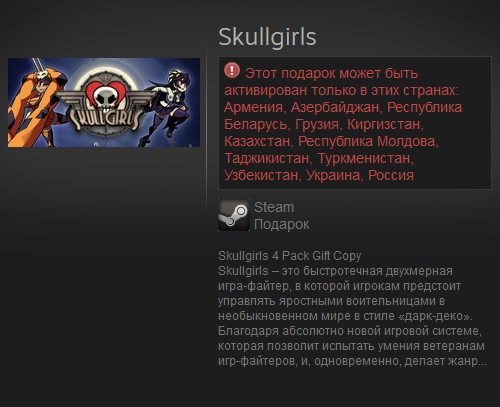Click the Туркменистан country name

[x=365, y=158]
